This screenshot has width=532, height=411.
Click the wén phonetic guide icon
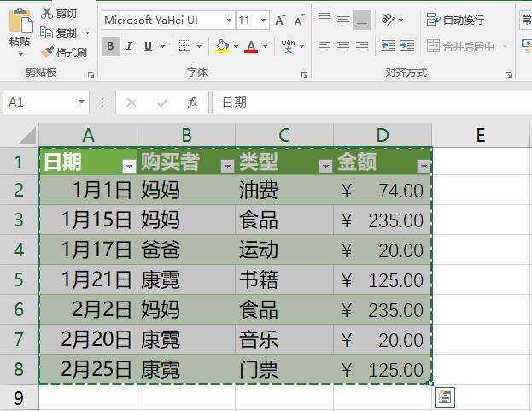coord(288,46)
